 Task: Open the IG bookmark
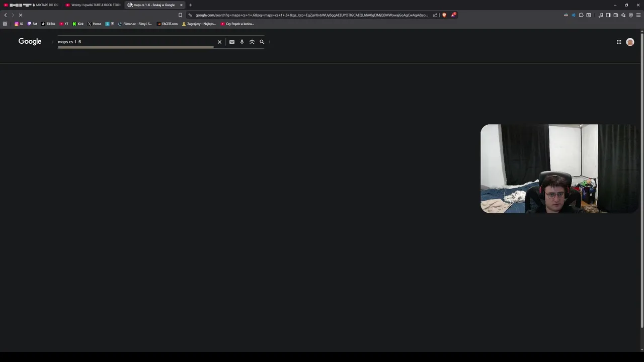click(x=19, y=24)
